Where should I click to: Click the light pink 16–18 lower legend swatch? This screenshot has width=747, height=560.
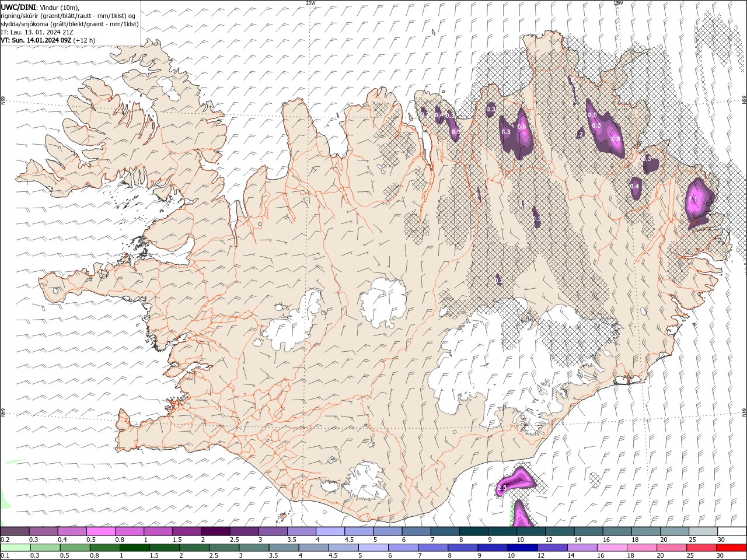coord(612,548)
